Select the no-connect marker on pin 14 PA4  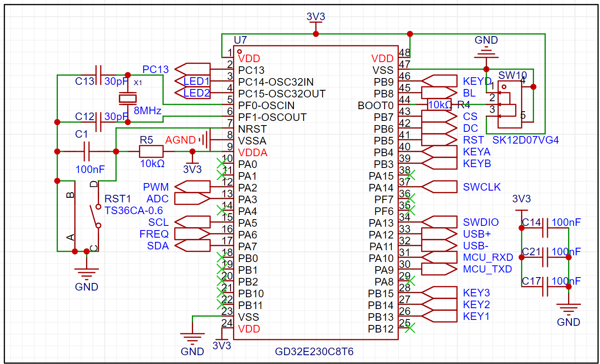pyautogui.click(x=222, y=210)
